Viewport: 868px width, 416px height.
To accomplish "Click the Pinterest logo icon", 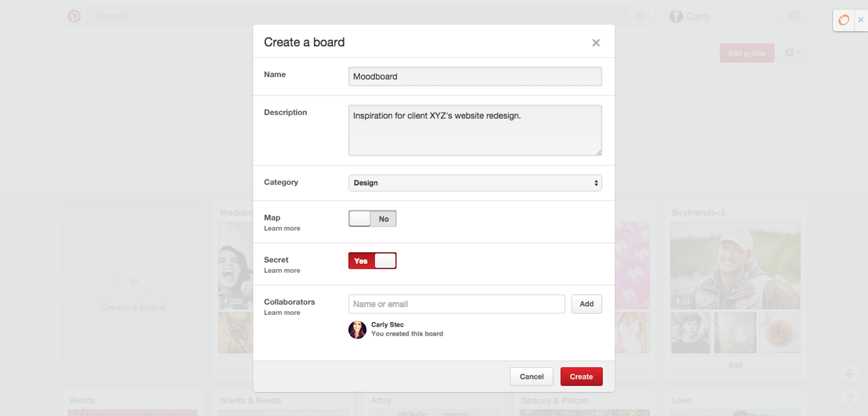I will [75, 16].
